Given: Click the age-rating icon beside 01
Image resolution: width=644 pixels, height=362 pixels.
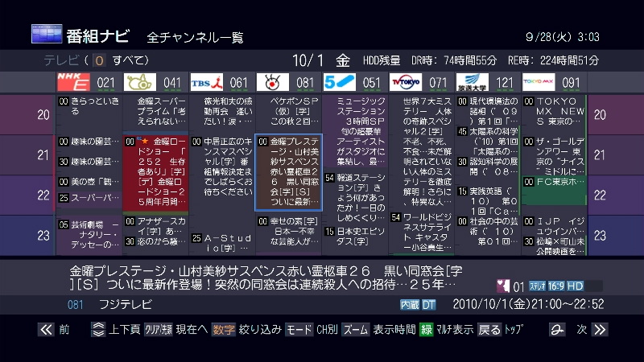Looking at the screenshot, I should tap(503, 286).
